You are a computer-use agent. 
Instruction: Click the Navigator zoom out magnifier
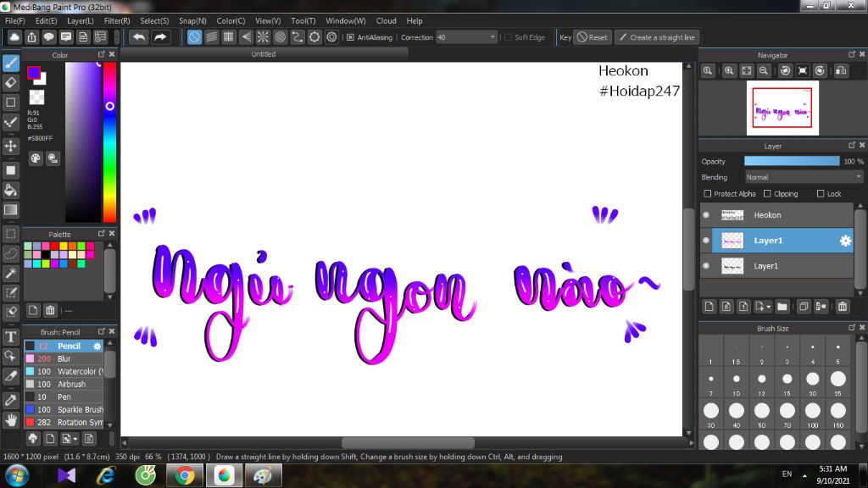[764, 71]
